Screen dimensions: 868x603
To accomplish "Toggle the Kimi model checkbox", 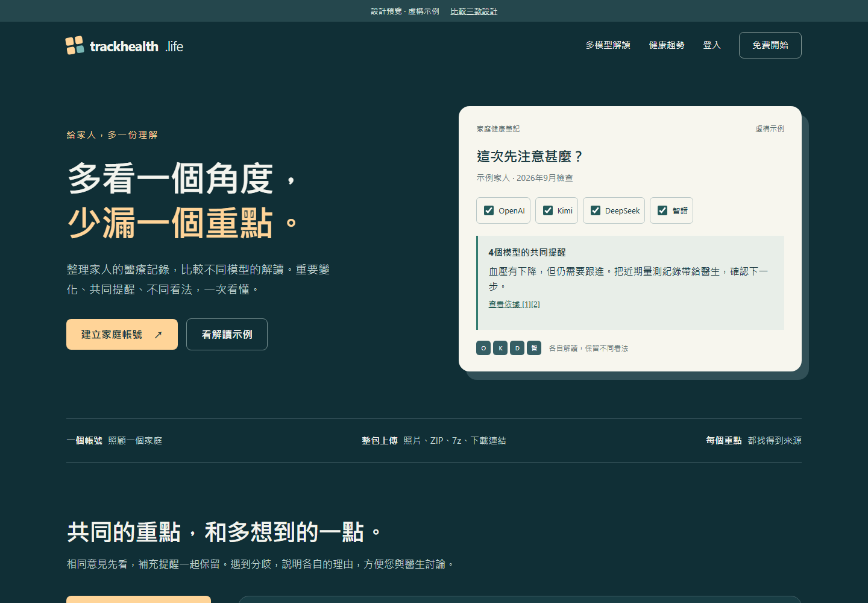I will point(548,210).
